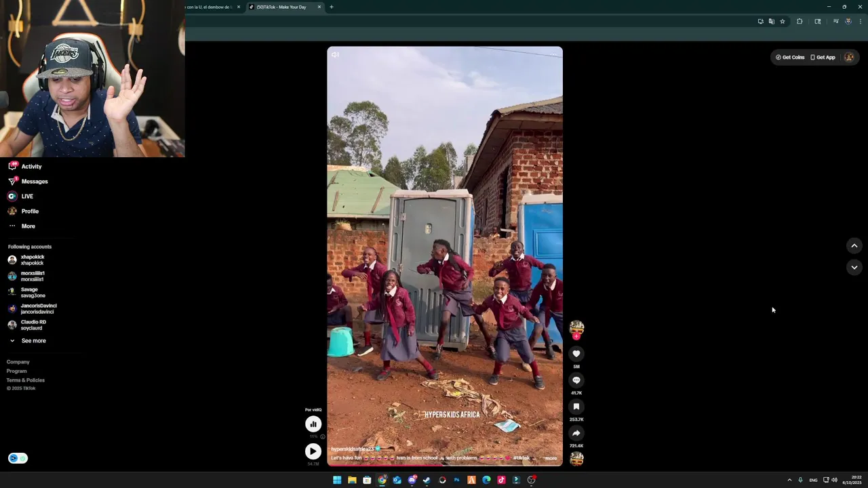Open xhapokick following account

pos(26,260)
